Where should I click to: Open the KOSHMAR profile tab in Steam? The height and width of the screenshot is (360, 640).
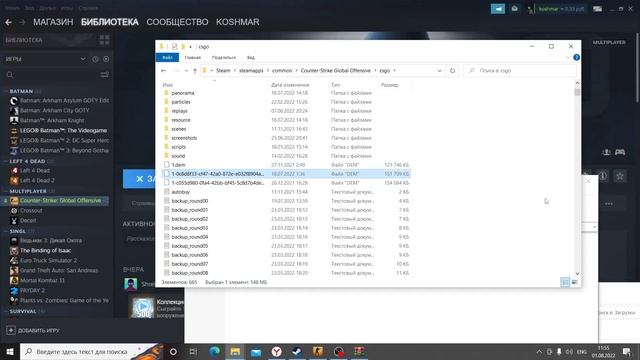click(238, 22)
